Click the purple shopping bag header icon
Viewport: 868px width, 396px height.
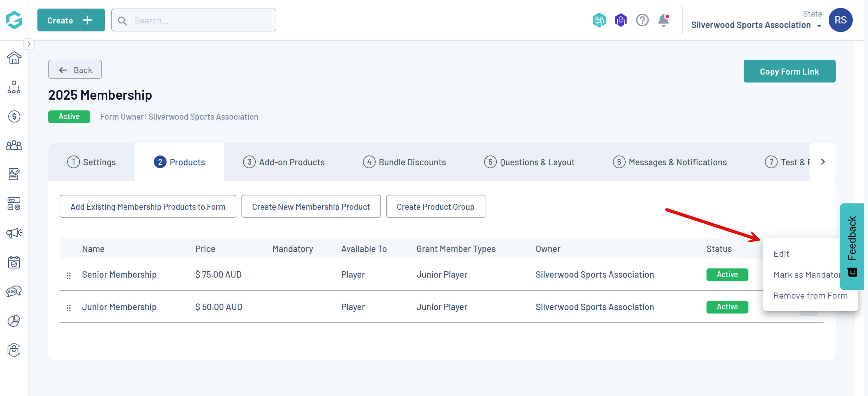(620, 20)
